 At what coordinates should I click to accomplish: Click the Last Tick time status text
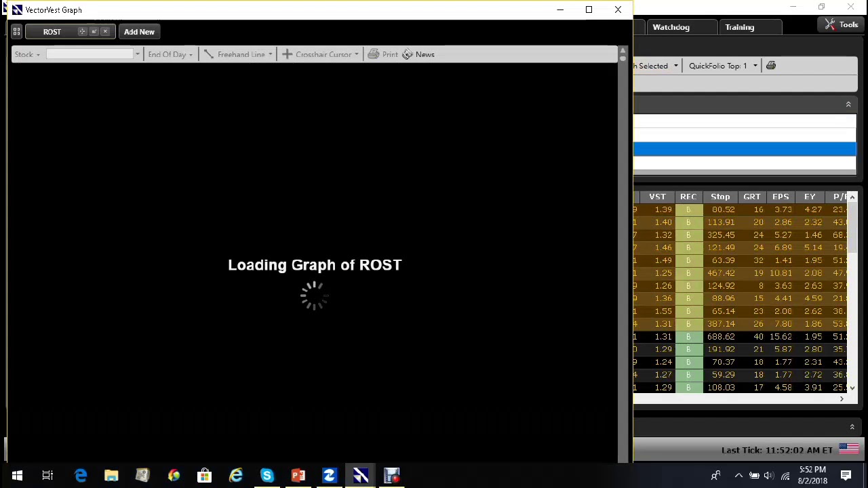point(777,450)
